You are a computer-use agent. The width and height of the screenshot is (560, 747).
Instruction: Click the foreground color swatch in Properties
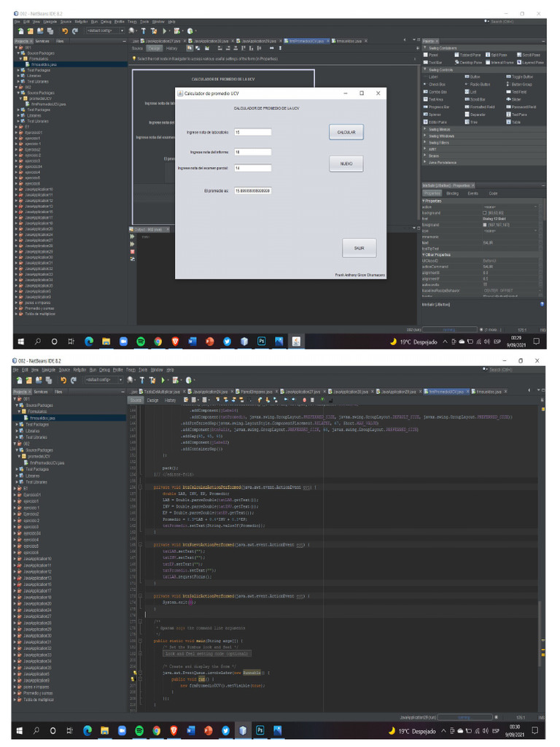(486, 225)
